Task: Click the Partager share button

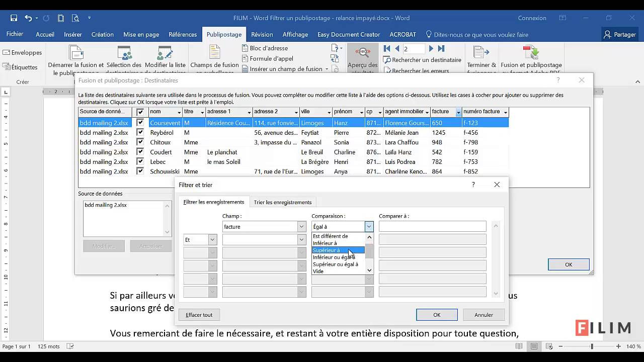Action: (620, 35)
